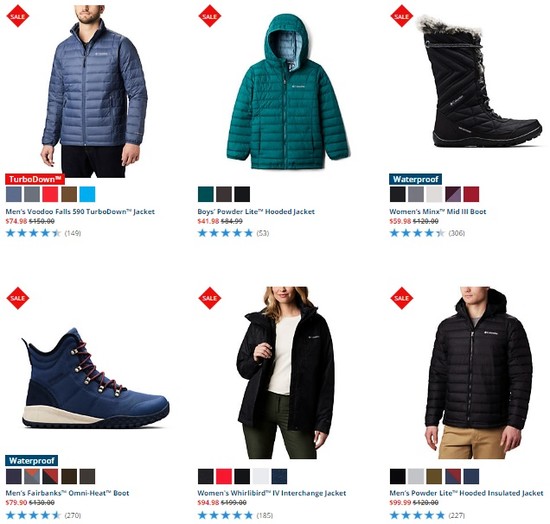Open Men's Voodoo Falls 590 TurboDown Jacket link
550x524 pixels.
pos(80,211)
